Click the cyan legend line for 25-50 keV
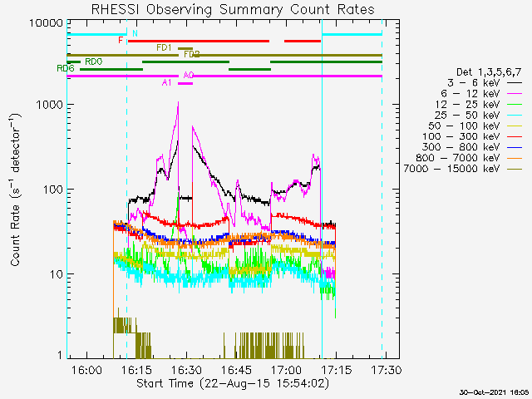 click(x=515, y=115)
